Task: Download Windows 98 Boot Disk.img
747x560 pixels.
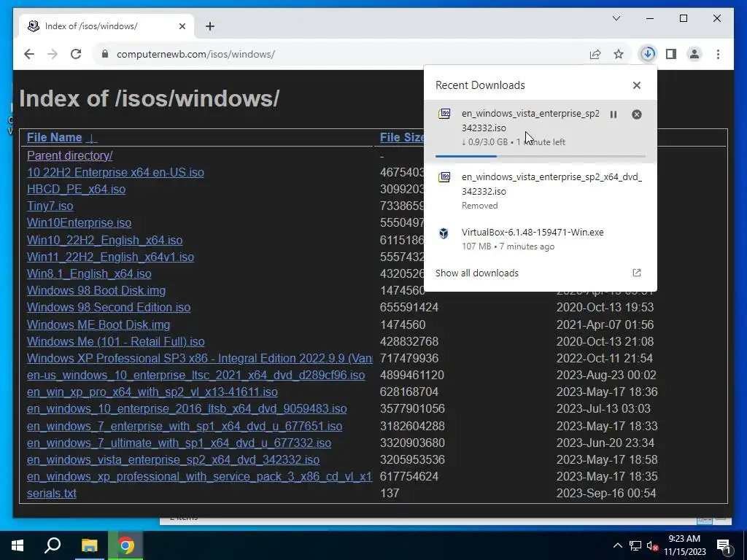Action: (x=96, y=290)
